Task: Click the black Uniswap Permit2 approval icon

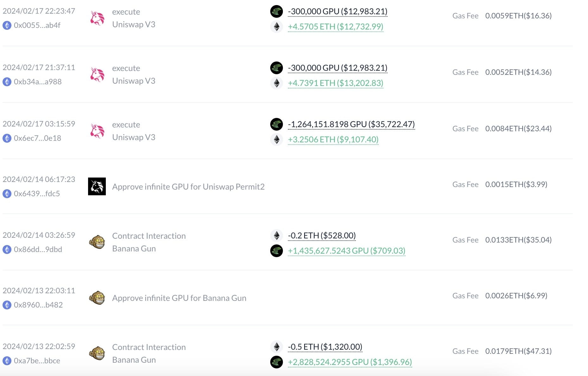Action: click(x=97, y=186)
